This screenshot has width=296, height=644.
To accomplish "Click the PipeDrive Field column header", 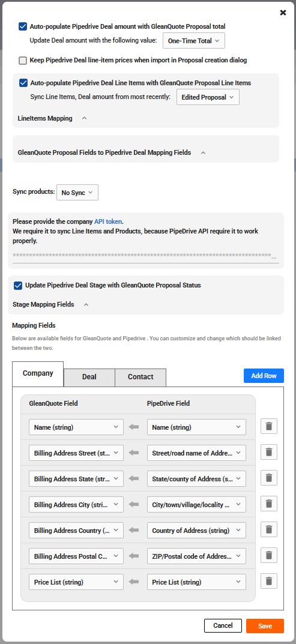I will point(169,404).
